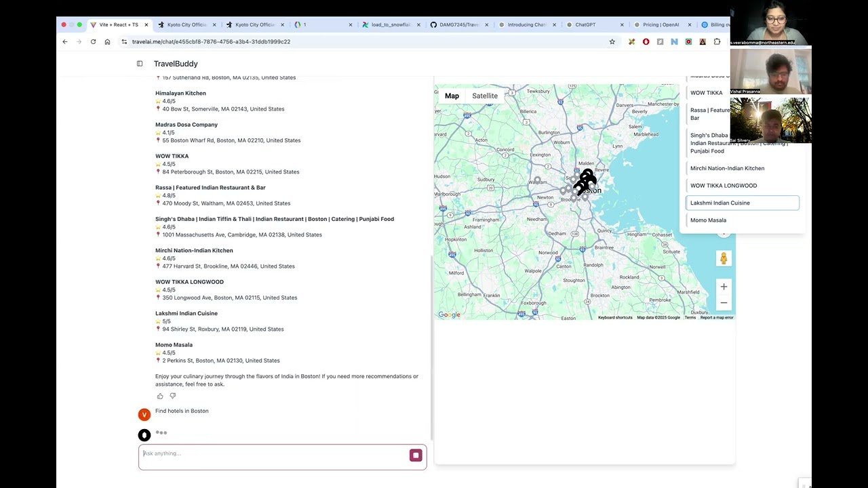The height and width of the screenshot is (488, 868).
Task: Open the DAMG7245 GitHub tab
Action: tap(459, 24)
